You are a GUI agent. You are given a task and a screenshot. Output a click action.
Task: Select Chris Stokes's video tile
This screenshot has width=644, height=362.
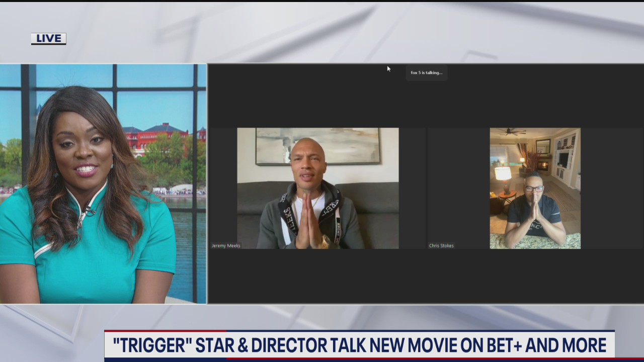tap(535, 189)
